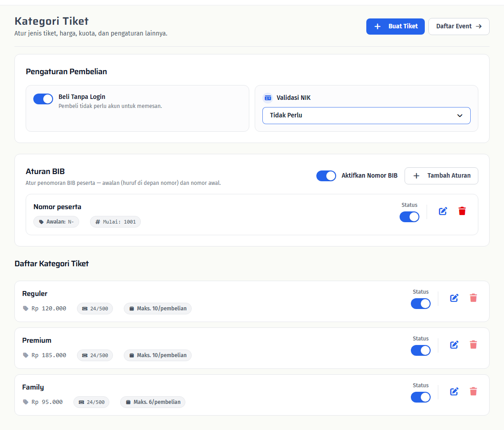Click the hash icon beside Mulai
Viewport: 504px width, 430px height.
coord(98,222)
